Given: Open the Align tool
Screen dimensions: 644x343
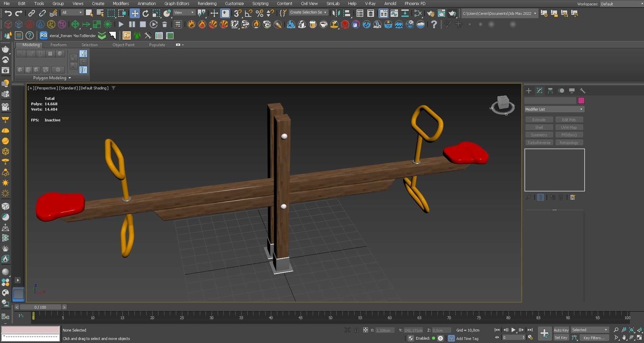Looking at the screenshot, I should pos(347,13).
